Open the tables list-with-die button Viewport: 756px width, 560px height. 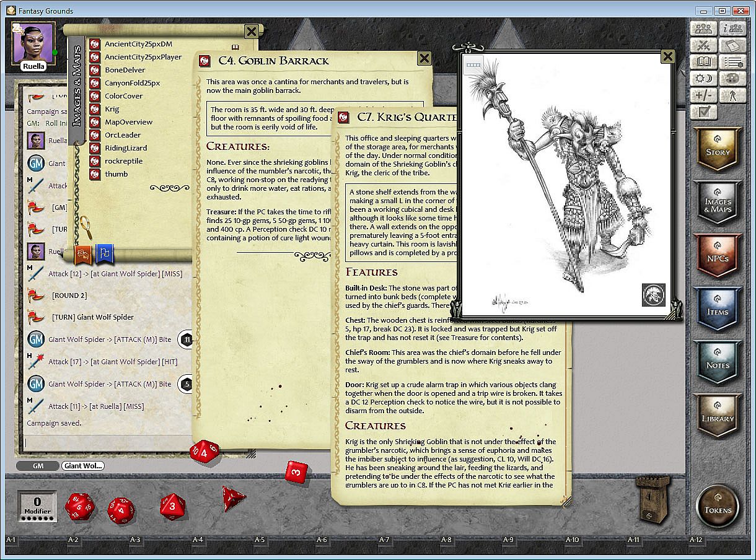click(734, 62)
